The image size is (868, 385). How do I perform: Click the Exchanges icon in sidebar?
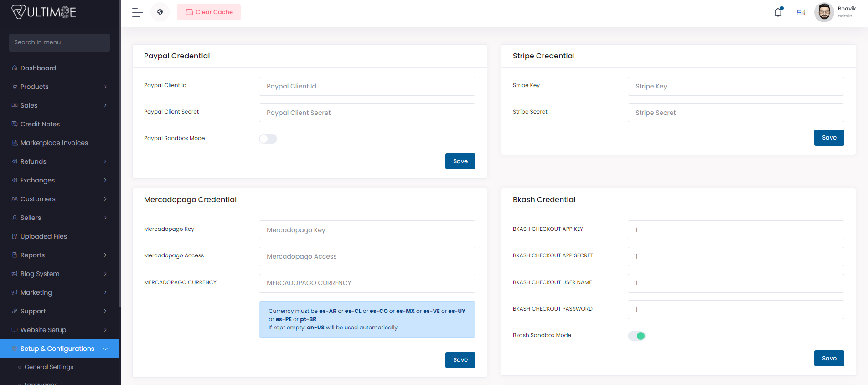pos(15,180)
